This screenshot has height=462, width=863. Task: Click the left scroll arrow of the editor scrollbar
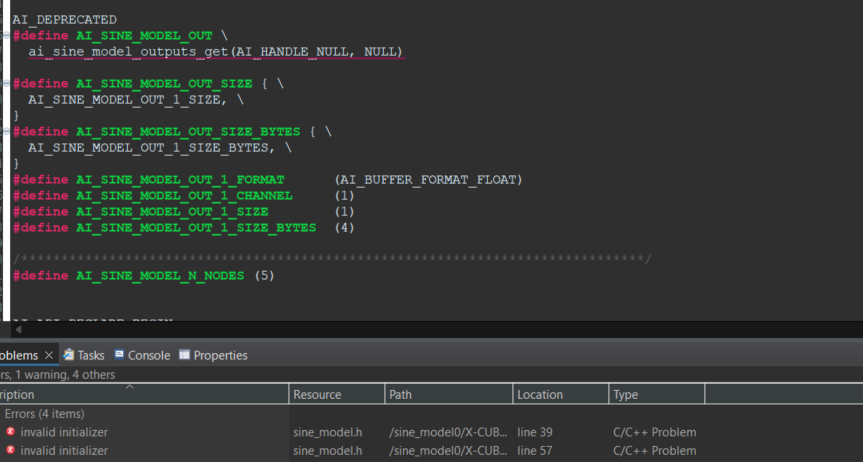pos(18,329)
